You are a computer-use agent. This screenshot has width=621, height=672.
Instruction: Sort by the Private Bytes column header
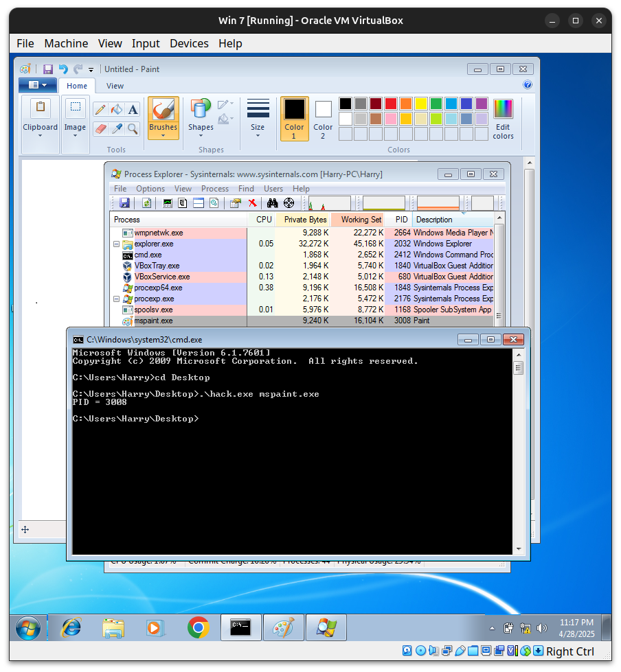[x=303, y=220]
